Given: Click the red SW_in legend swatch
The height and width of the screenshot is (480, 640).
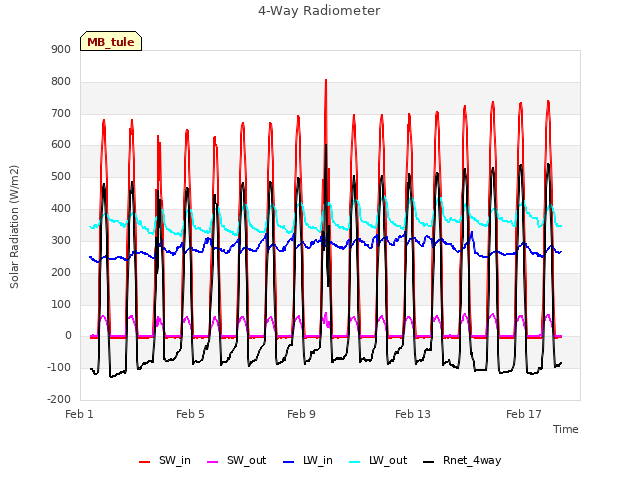Looking at the screenshot, I should coord(144,462).
